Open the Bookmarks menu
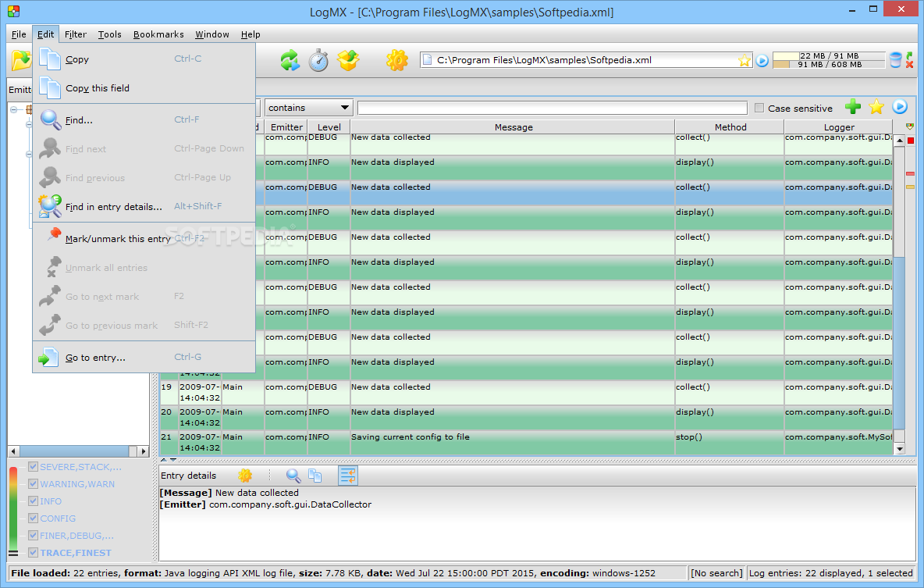924x588 pixels. tap(158, 34)
